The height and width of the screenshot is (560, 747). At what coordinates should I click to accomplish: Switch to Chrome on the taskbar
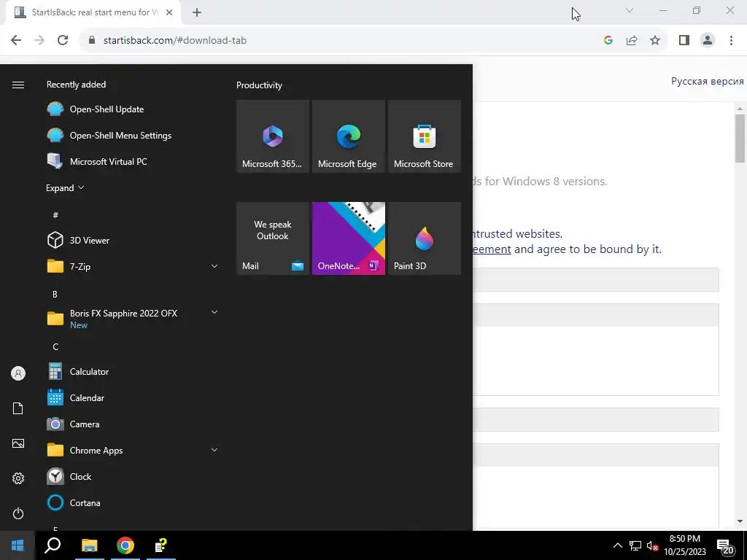click(x=125, y=545)
